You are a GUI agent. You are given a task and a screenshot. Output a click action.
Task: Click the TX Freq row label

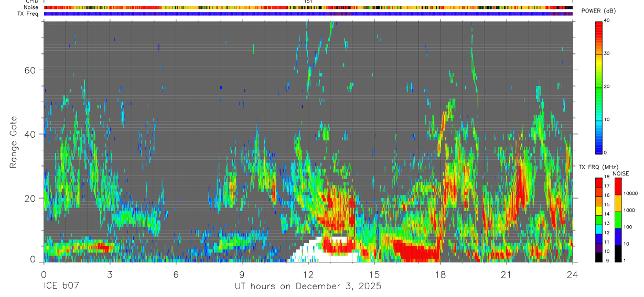click(28, 14)
